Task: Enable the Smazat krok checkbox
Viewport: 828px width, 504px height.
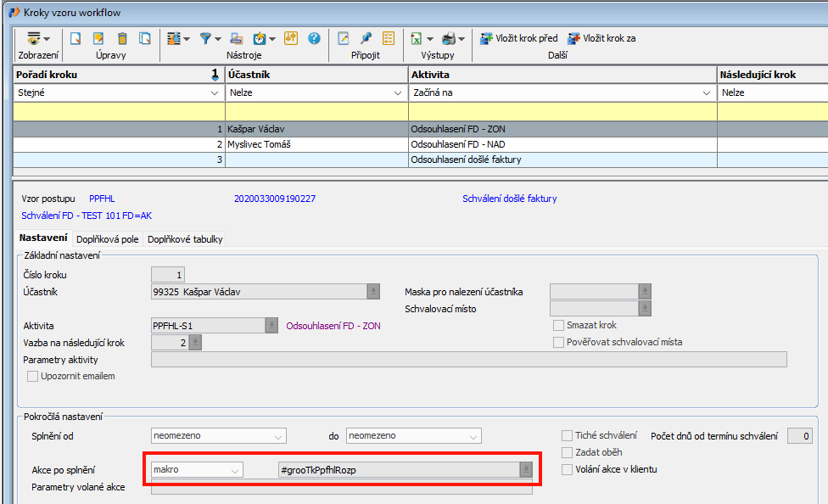Action: click(x=559, y=325)
